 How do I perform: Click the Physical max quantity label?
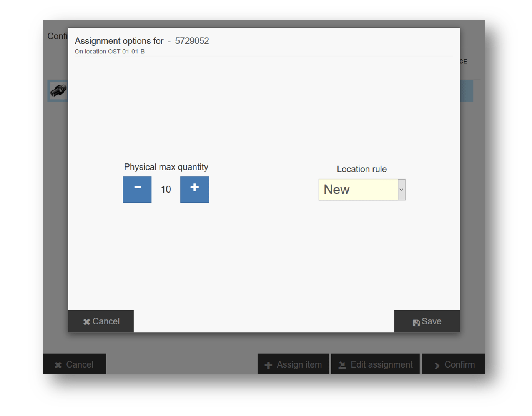pyautogui.click(x=166, y=167)
